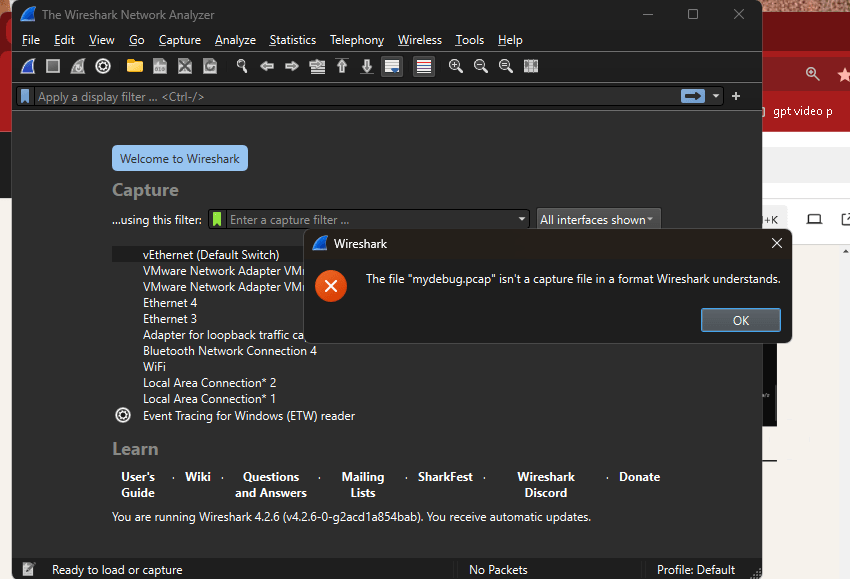Toggle colorize packet list icon
Viewport: 850px width, 579px height.
(424, 66)
